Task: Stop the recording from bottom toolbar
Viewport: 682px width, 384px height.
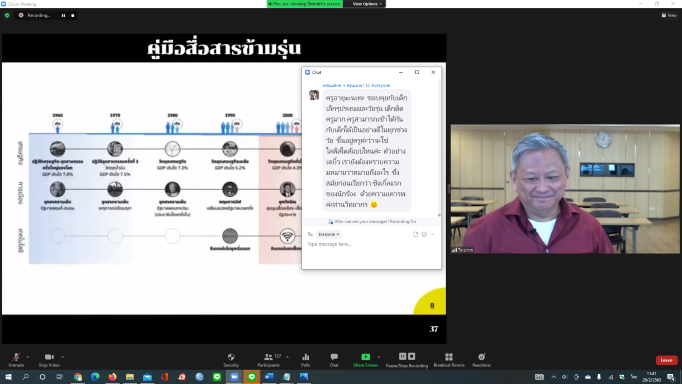Action: point(411,357)
